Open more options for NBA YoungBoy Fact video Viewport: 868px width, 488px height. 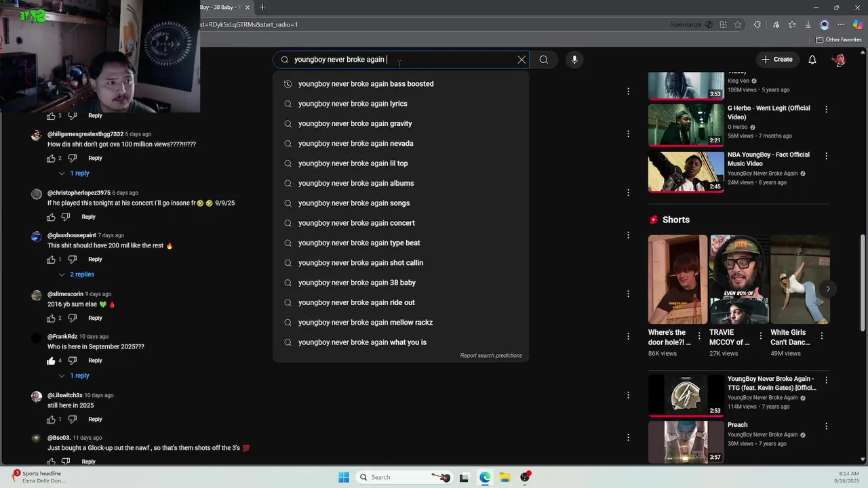(826, 156)
